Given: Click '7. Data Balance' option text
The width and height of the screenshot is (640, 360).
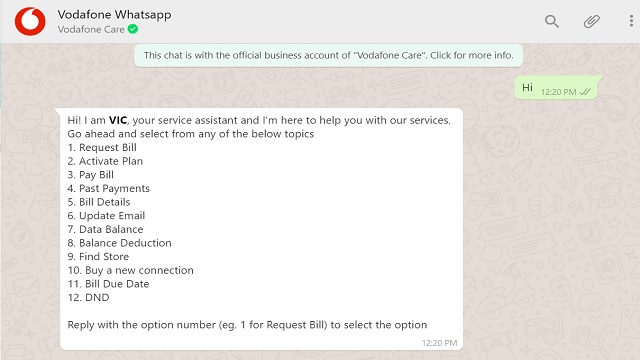Looking at the screenshot, I should (x=105, y=229).
